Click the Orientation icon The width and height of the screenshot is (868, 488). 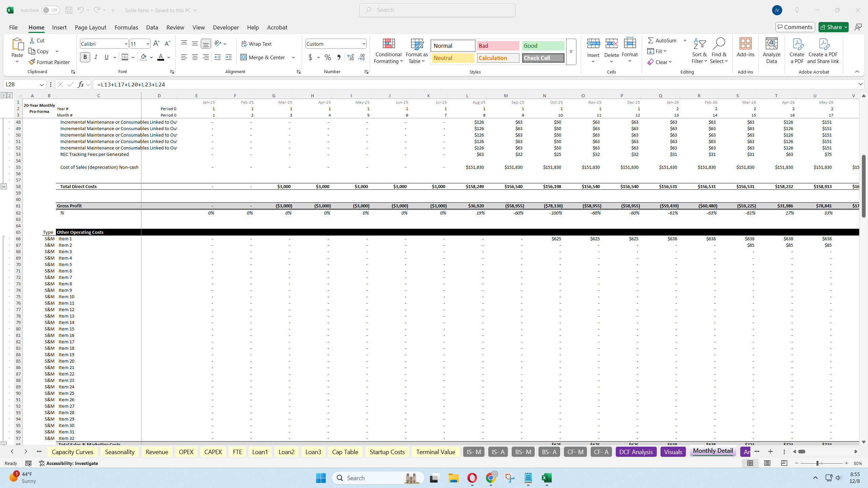pos(218,43)
